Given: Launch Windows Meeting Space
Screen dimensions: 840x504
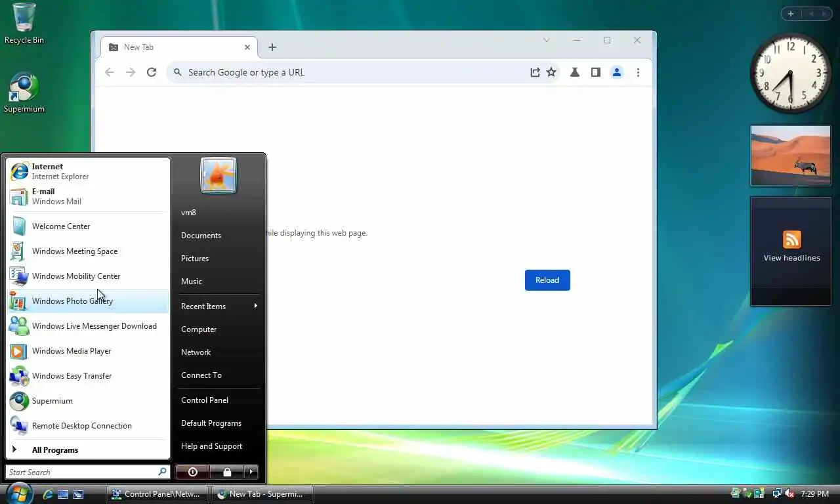Looking at the screenshot, I should click(88, 251).
